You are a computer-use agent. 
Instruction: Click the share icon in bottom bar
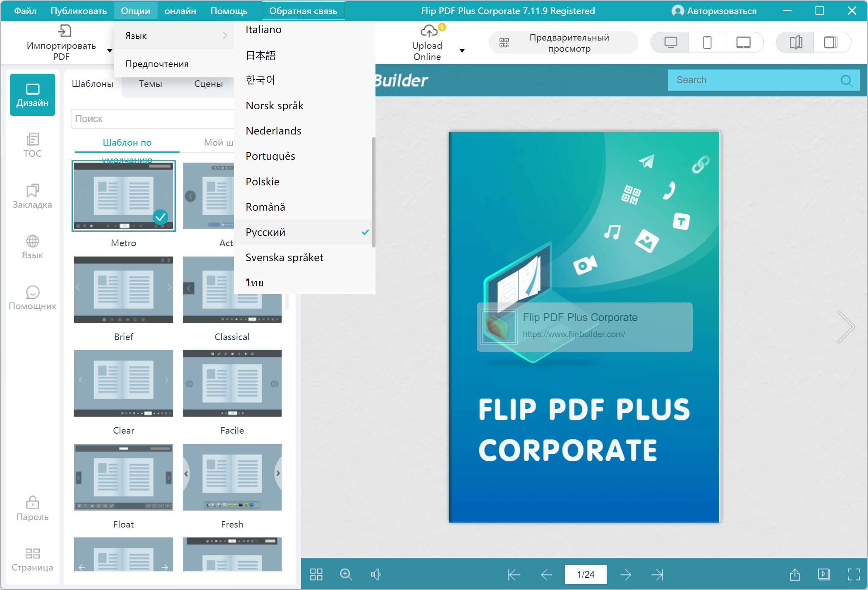(794, 574)
